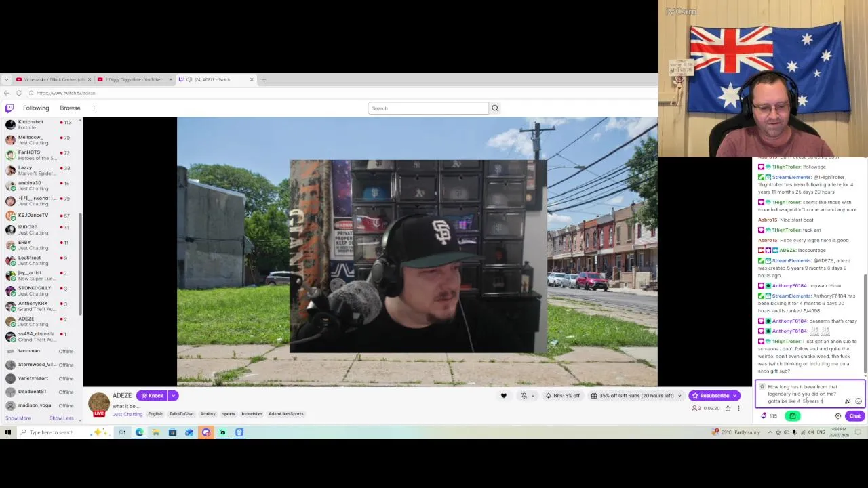The image size is (868, 488).
Task: Select the ADEZE Twitch tab
Action: point(216,79)
